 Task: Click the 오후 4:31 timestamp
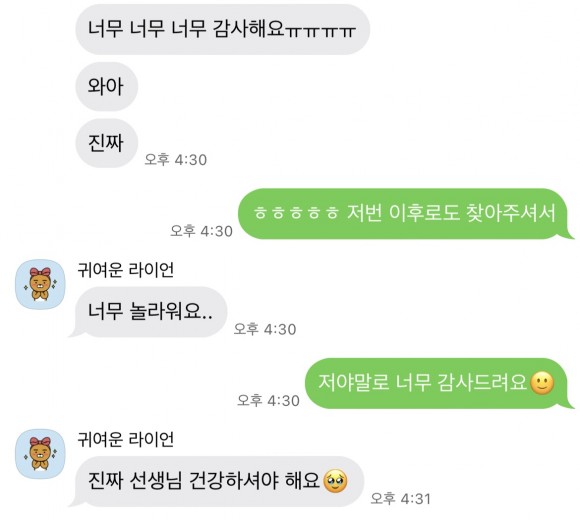click(x=401, y=498)
